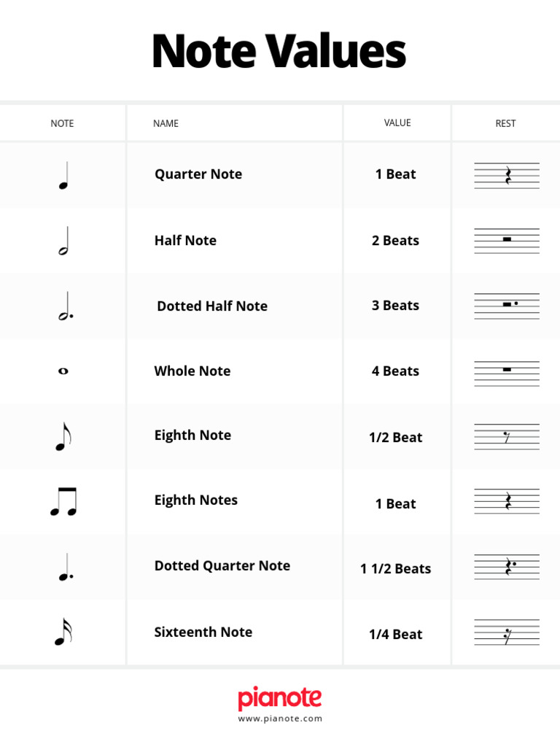Image resolution: width=560 pixels, height=747 pixels.
Task: Click the NAME column header
Action: [166, 123]
